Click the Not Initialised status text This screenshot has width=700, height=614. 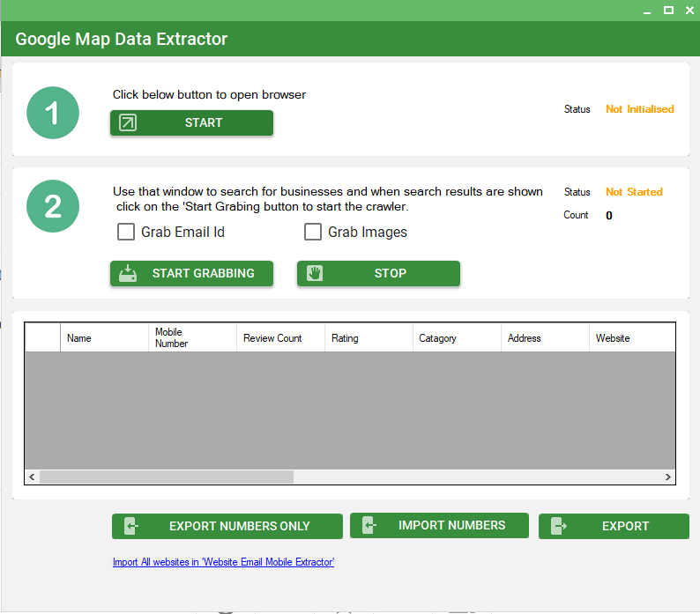(640, 109)
